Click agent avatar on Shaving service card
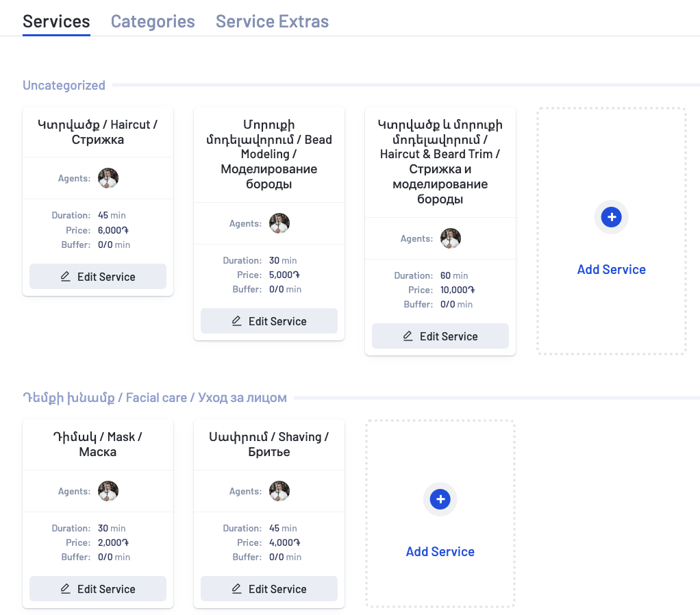The height and width of the screenshot is (615, 700). pyautogui.click(x=279, y=491)
